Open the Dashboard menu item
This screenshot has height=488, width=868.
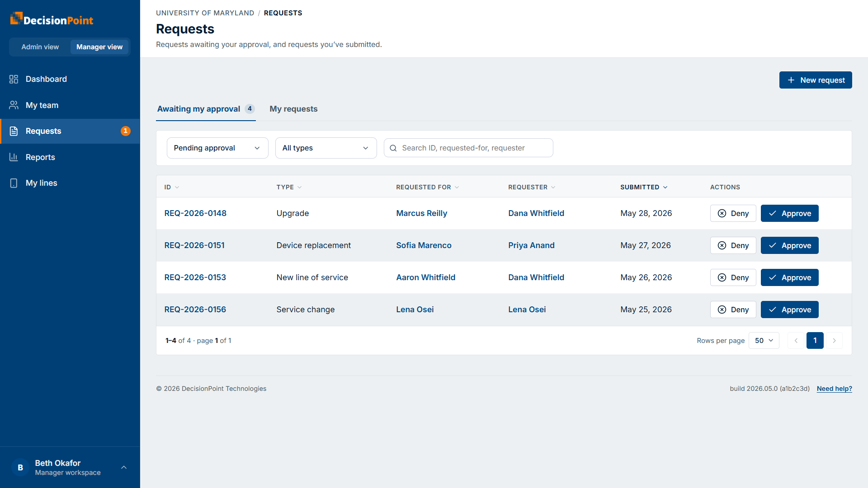coord(70,79)
